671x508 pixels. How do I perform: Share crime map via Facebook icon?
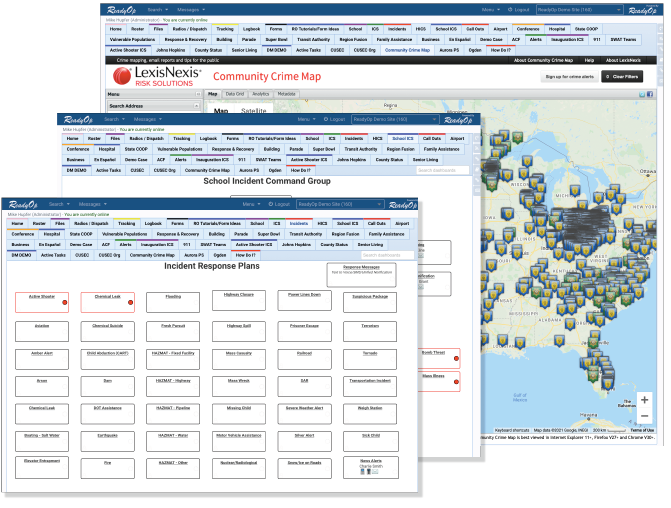pyautogui.click(x=650, y=94)
